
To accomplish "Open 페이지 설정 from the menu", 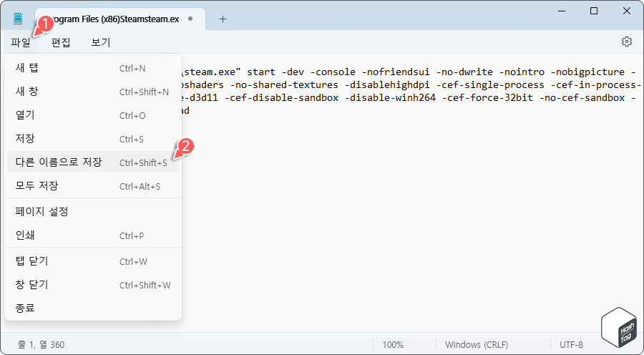I will 93,212.
